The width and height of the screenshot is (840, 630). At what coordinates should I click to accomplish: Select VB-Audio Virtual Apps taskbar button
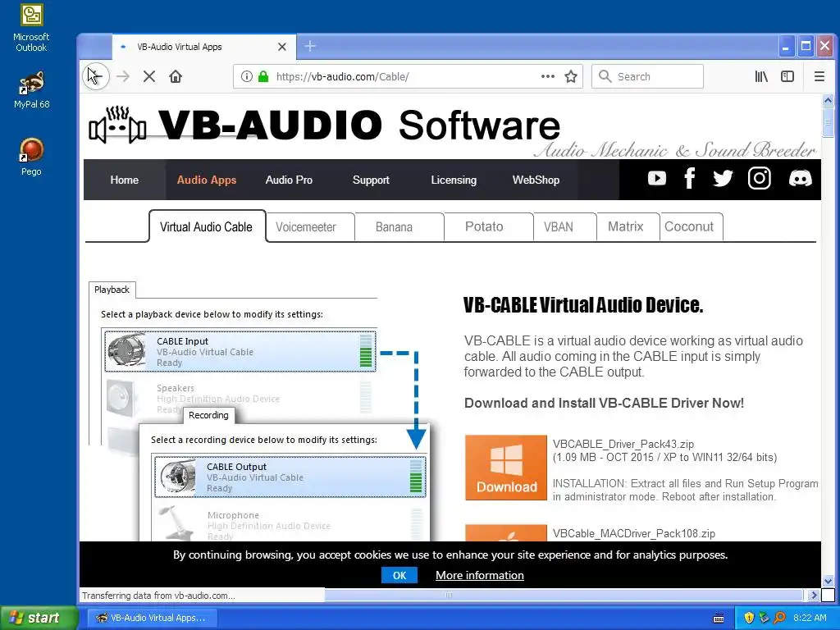click(x=152, y=618)
